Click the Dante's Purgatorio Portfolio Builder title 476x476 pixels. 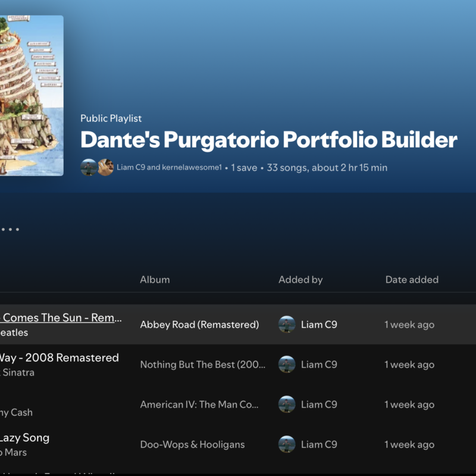[268, 140]
